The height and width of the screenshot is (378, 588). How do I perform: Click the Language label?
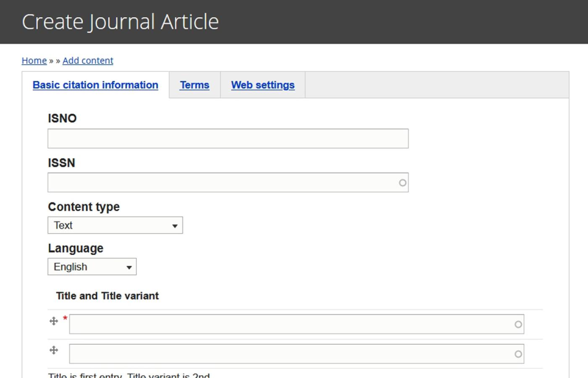pyautogui.click(x=76, y=249)
